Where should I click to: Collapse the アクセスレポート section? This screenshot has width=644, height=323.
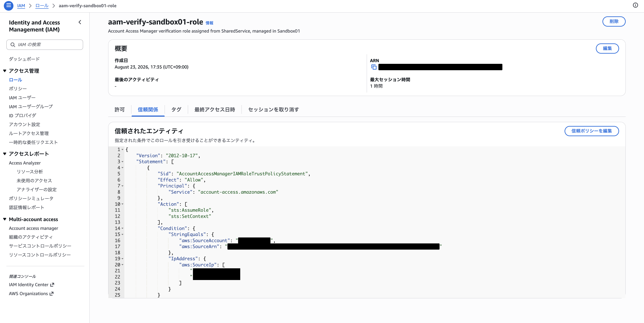tap(5, 154)
